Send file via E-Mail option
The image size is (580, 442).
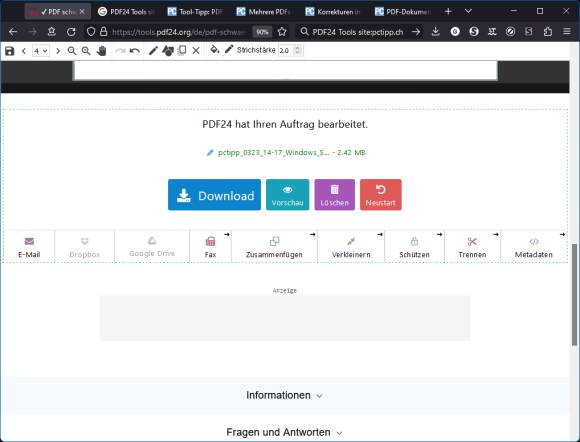[29, 247]
